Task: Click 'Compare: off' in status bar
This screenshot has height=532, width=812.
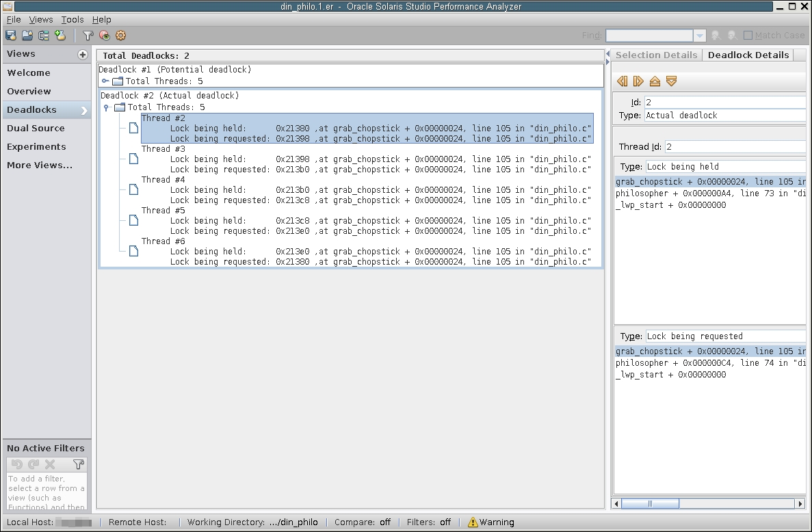Action: point(363,522)
